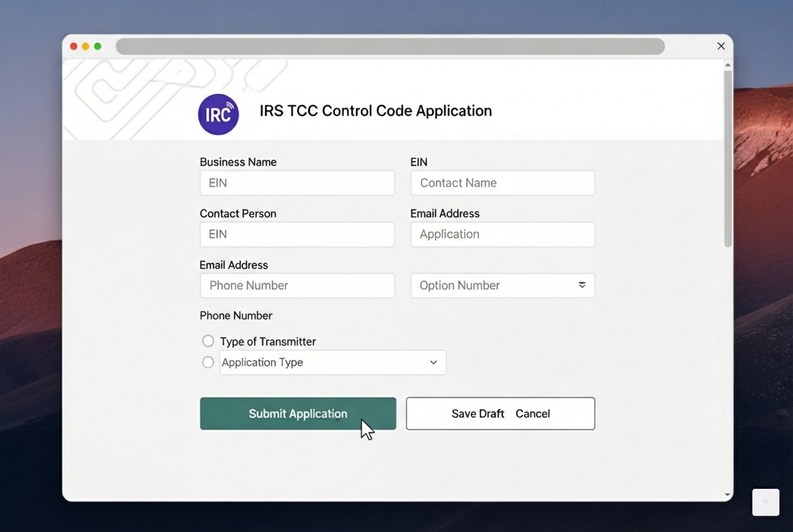Image resolution: width=793 pixels, height=532 pixels.
Task: Click the red traffic light window control
Action: click(73, 46)
